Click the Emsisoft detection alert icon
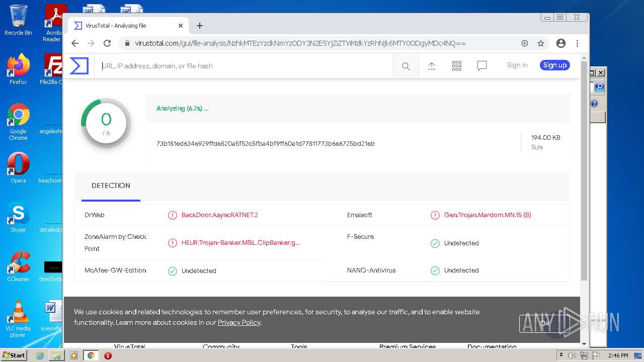644x362 pixels. point(435,215)
